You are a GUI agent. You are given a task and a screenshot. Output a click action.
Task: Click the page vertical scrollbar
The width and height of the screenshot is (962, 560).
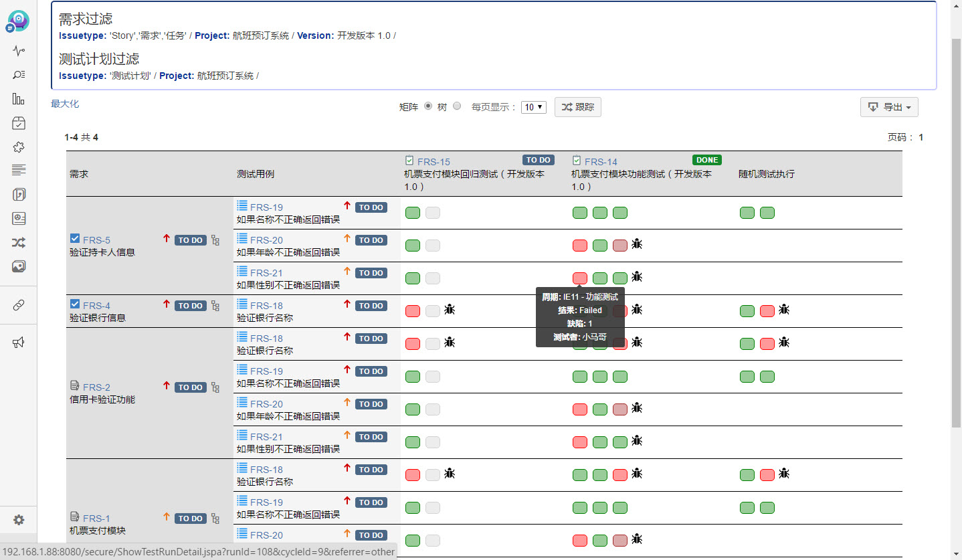tap(956, 232)
